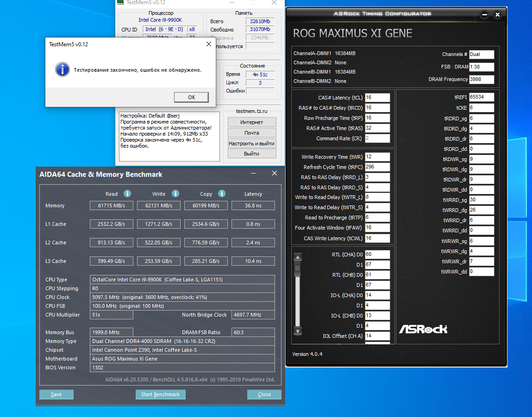Click the scroll down arrow in RTL list
532x417 pixels.
[x=298, y=331]
